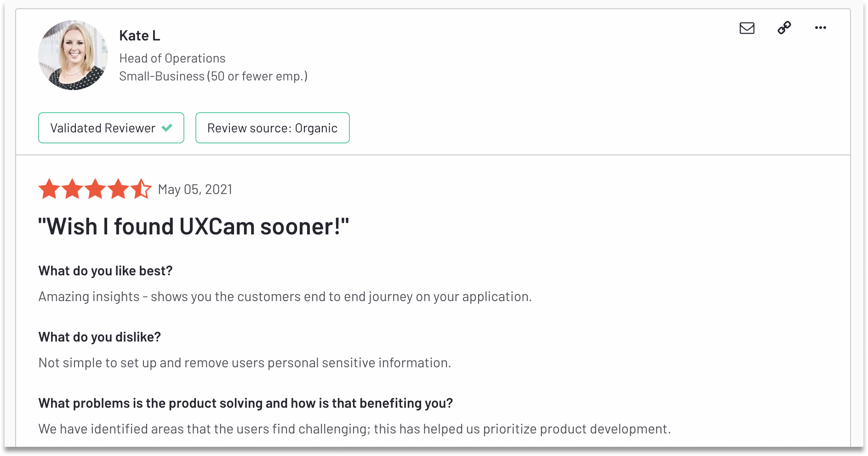This screenshot has height=456, width=868.
Task: Open the reviewer profile for Kate L
Action: click(x=139, y=35)
